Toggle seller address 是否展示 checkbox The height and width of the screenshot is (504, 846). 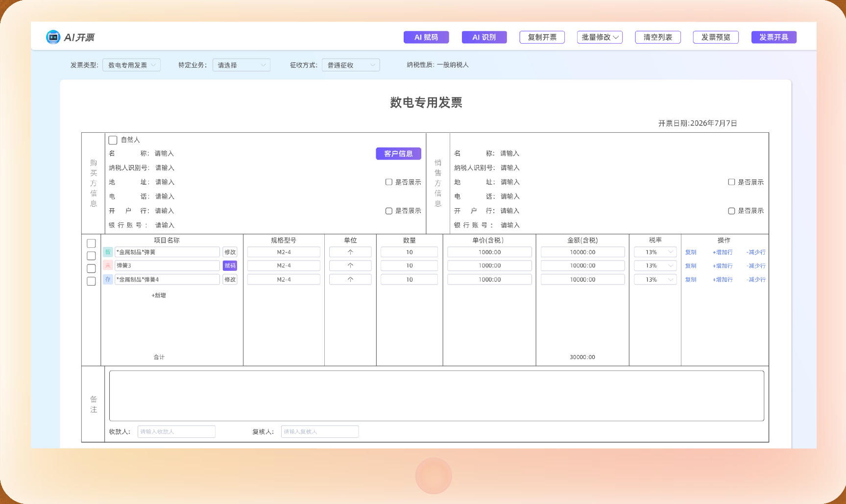coord(731,182)
